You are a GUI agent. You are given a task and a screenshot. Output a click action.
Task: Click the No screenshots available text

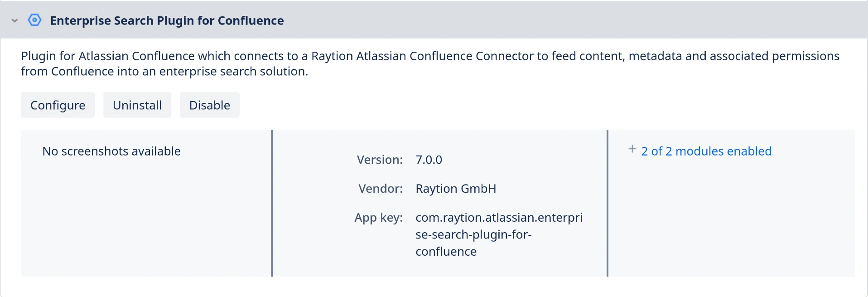point(111,151)
